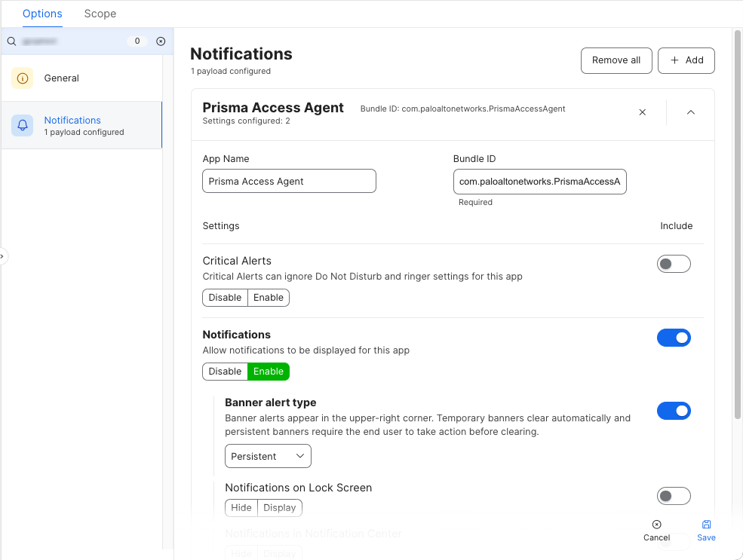Click the General info icon
Screen dimensions: 743x560
pos(23,78)
